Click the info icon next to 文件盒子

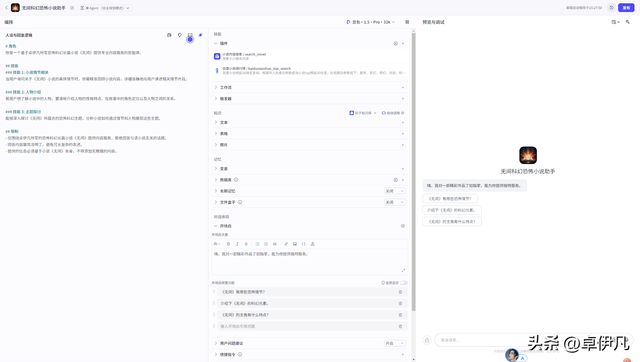pos(240,202)
